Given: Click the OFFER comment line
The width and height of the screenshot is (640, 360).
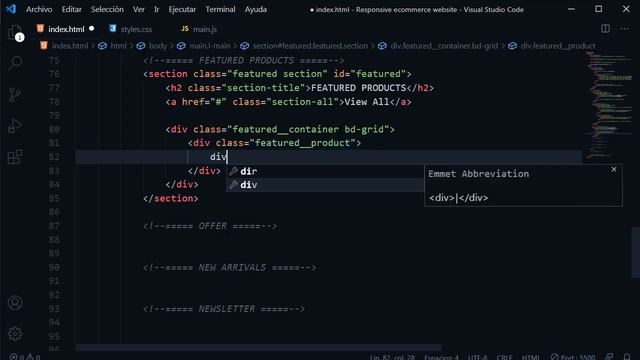Looking at the screenshot, I should point(210,226).
